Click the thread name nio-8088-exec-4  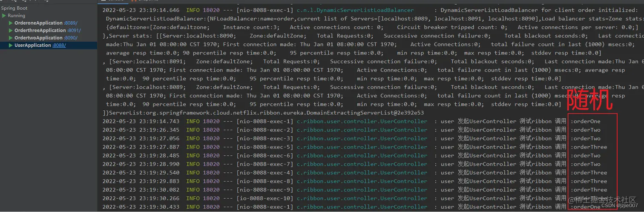coord(265,172)
